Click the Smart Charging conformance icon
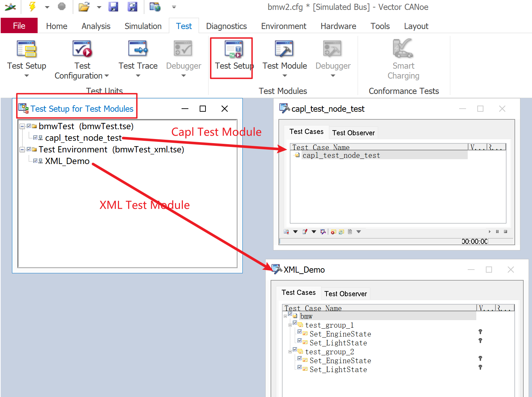Image resolution: width=532 pixels, height=397 pixels. pos(403,49)
